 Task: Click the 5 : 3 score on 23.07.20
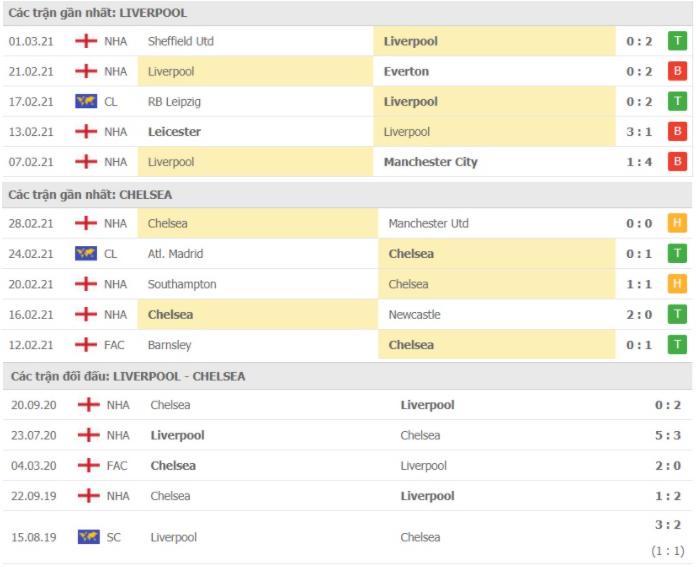pos(668,435)
